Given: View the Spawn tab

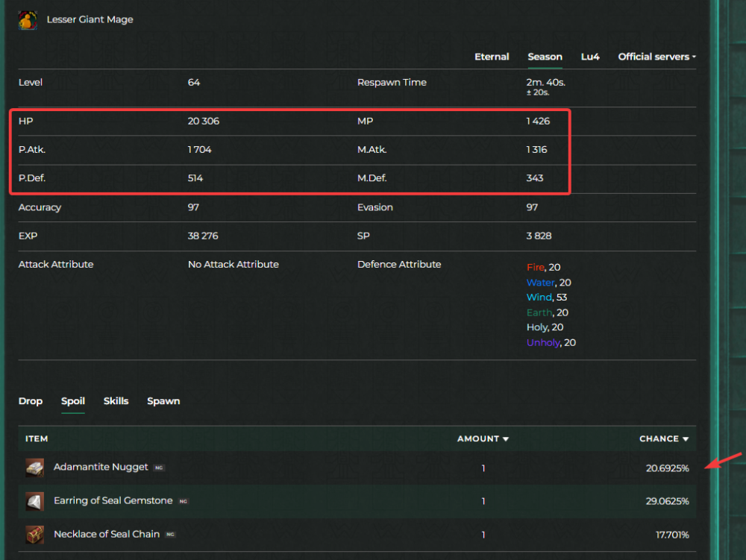Looking at the screenshot, I should pyautogui.click(x=163, y=401).
